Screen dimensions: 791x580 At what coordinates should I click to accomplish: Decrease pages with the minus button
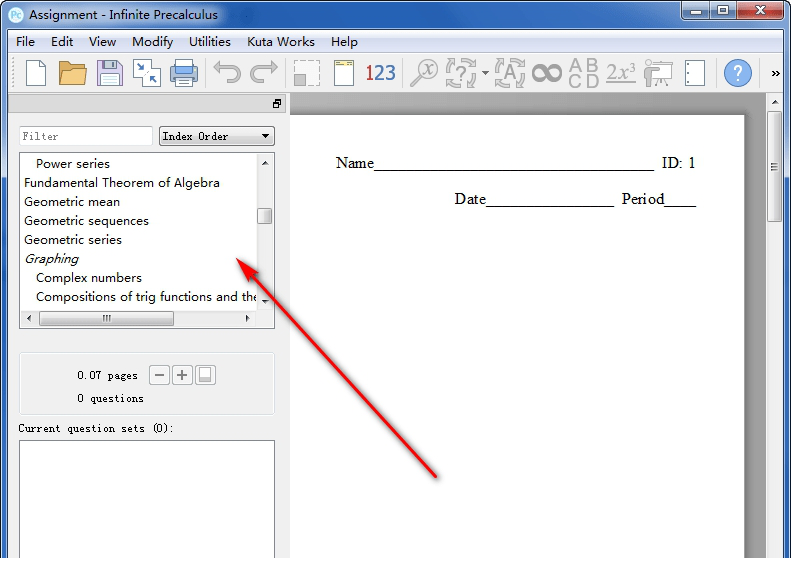[x=160, y=375]
